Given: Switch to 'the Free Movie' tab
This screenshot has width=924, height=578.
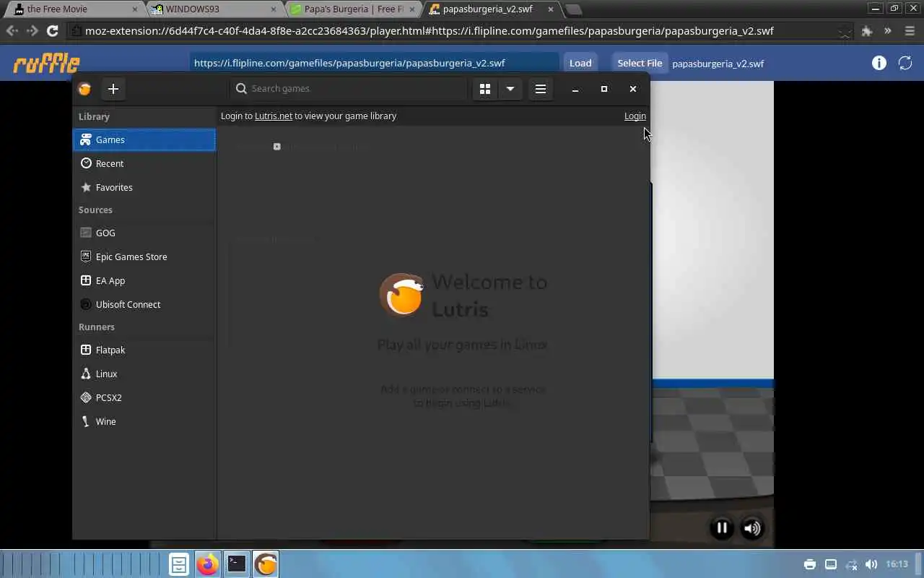Looking at the screenshot, I should click(73, 9).
